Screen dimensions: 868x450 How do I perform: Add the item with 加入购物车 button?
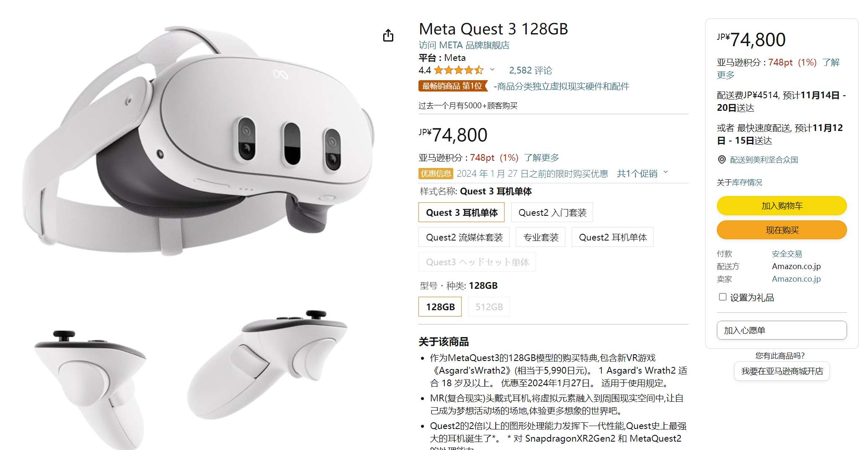782,206
